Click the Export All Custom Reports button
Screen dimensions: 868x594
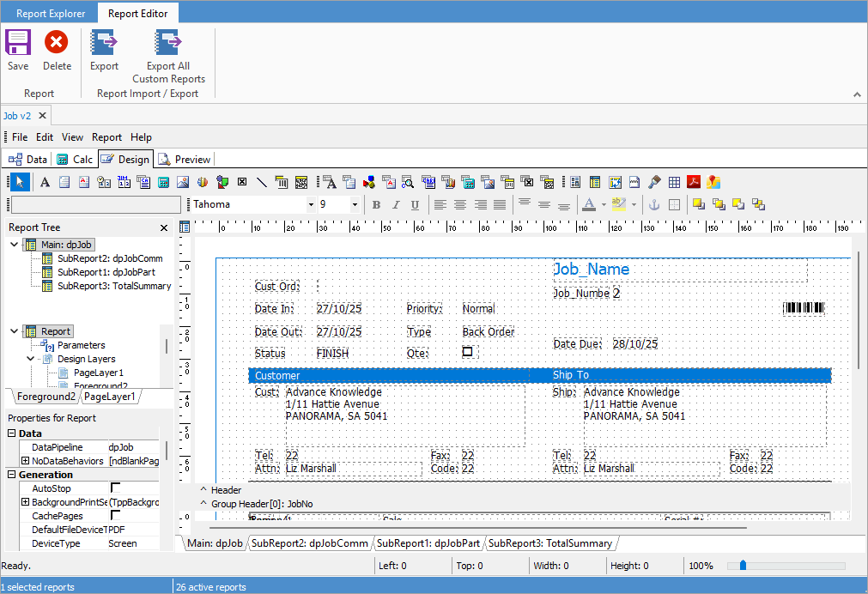pyautogui.click(x=167, y=50)
